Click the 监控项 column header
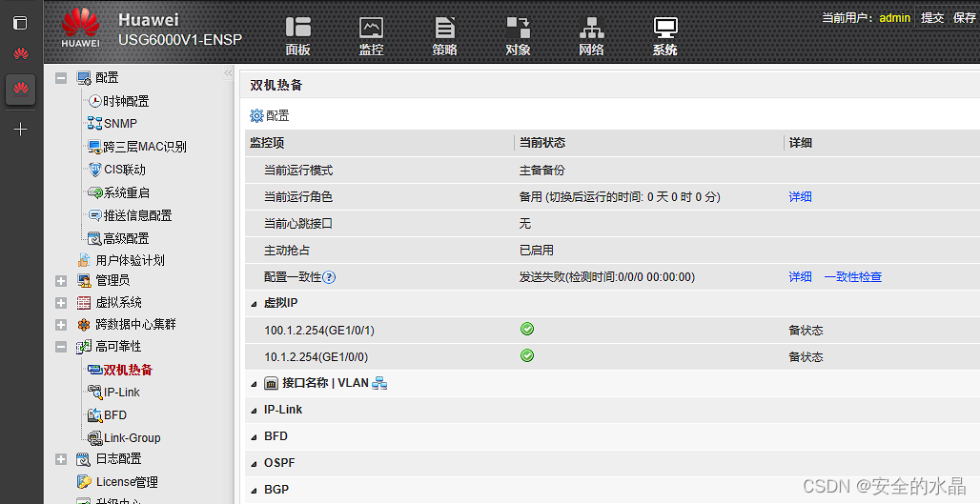This screenshot has width=980, height=504. coord(267,143)
